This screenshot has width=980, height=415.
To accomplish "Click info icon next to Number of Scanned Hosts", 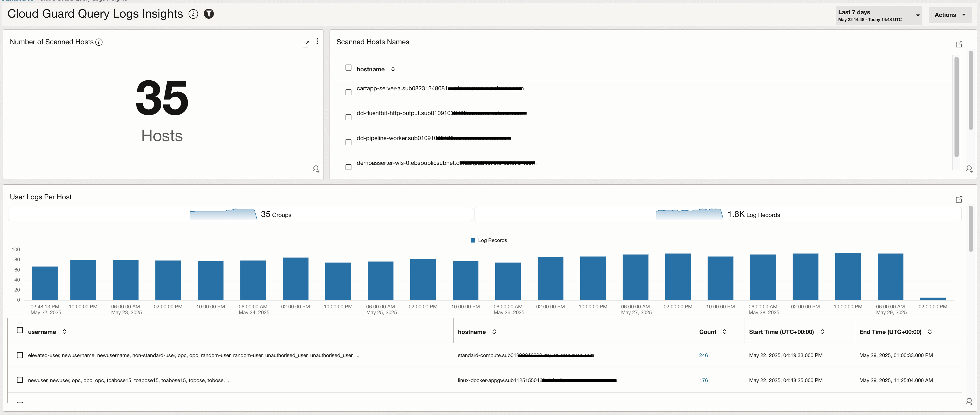I will coord(99,42).
